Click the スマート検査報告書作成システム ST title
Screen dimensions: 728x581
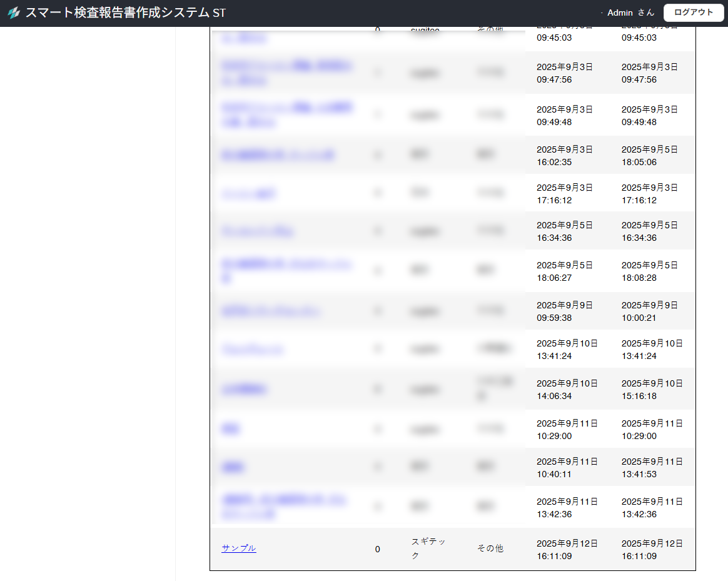pyautogui.click(x=125, y=13)
